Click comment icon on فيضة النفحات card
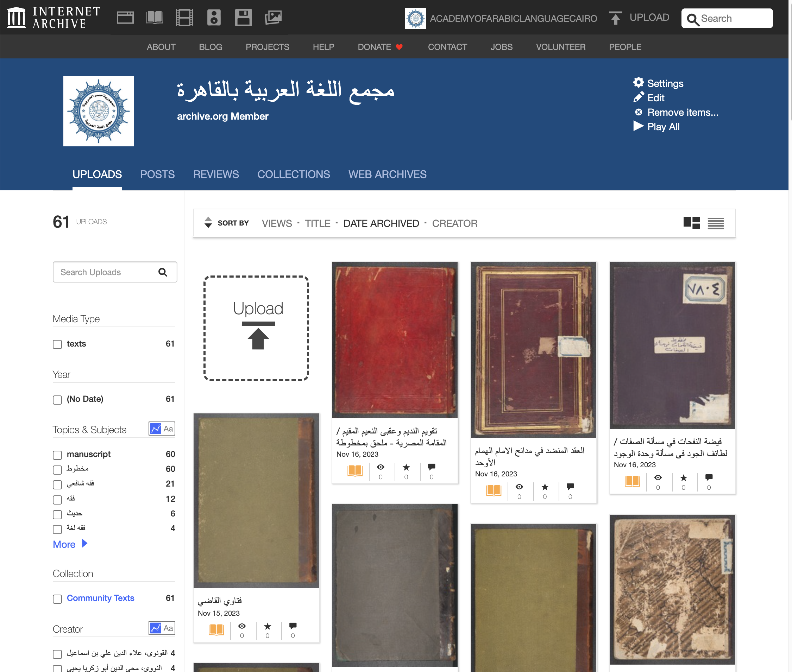This screenshot has height=672, width=792. (709, 477)
